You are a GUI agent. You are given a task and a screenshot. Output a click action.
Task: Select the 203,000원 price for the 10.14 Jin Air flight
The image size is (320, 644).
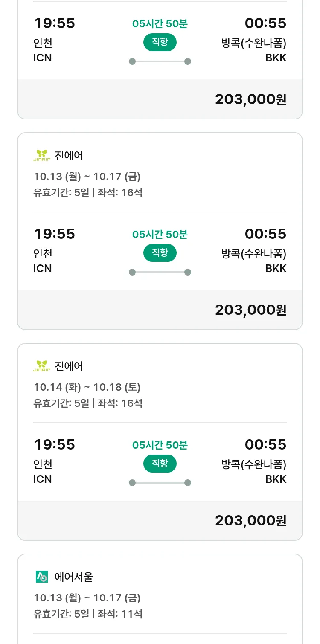point(250,521)
